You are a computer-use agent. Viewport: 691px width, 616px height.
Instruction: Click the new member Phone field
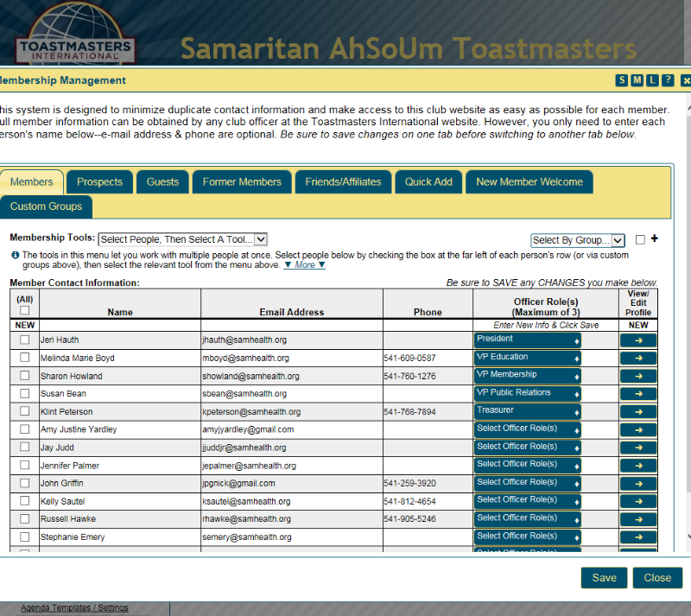click(428, 326)
